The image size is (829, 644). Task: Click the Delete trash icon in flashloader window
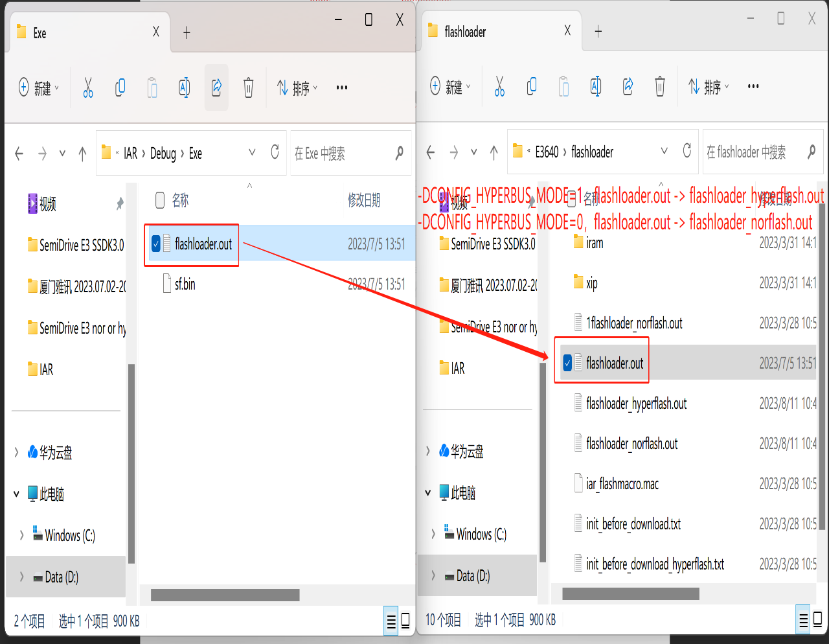coord(659,86)
